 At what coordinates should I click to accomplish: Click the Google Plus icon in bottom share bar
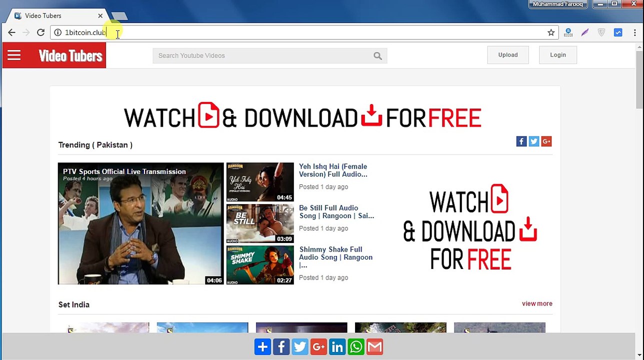pos(318,347)
